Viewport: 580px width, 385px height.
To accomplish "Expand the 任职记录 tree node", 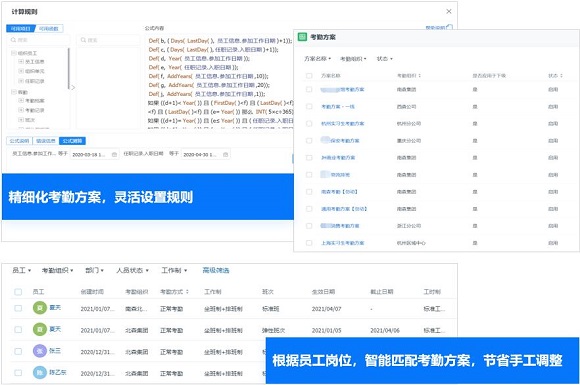I will click(x=21, y=81).
